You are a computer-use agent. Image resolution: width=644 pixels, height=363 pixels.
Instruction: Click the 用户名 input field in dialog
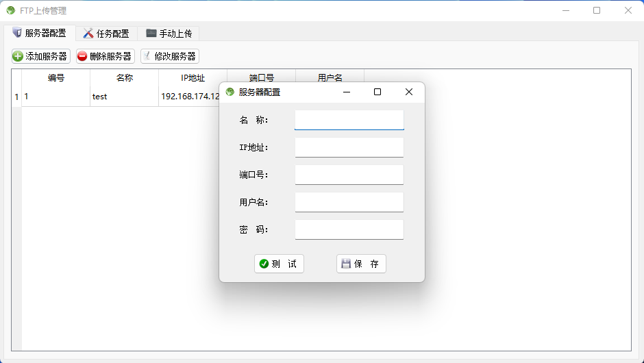[349, 202]
